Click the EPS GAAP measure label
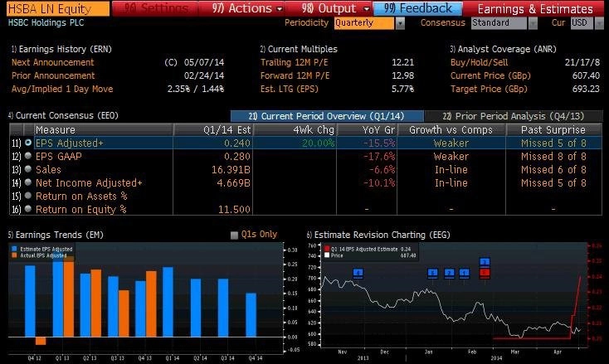The image size is (609, 364). pyautogui.click(x=59, y=157)
